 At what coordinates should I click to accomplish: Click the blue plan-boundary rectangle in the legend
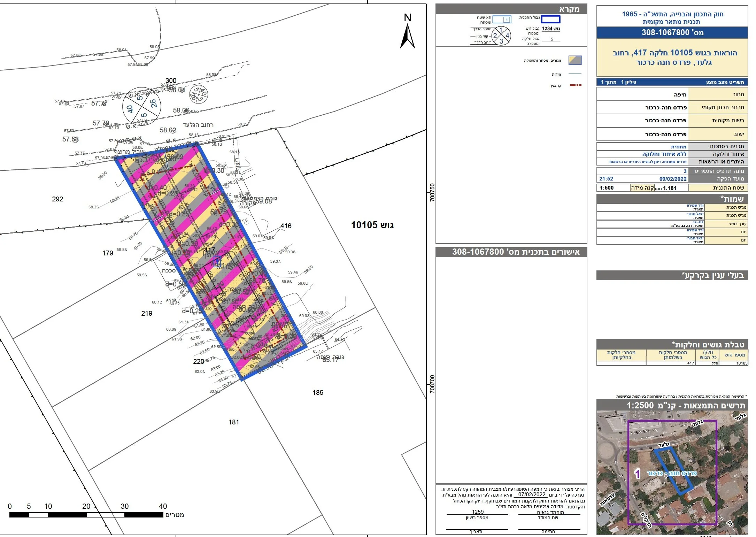pos(550,19)
